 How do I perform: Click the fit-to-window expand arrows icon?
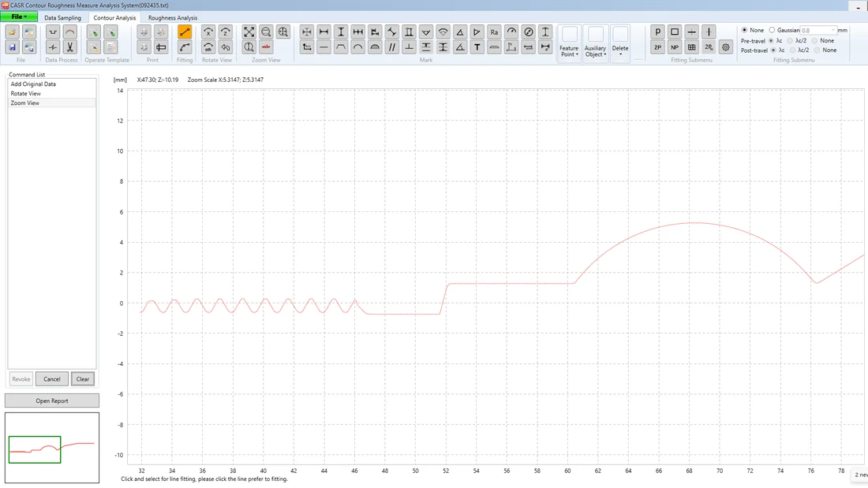[x=249, y=32]
